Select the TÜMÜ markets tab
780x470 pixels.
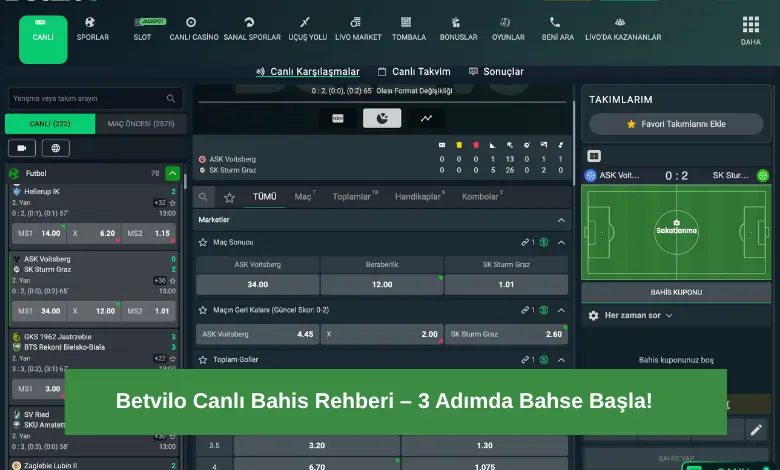[264, 197]
